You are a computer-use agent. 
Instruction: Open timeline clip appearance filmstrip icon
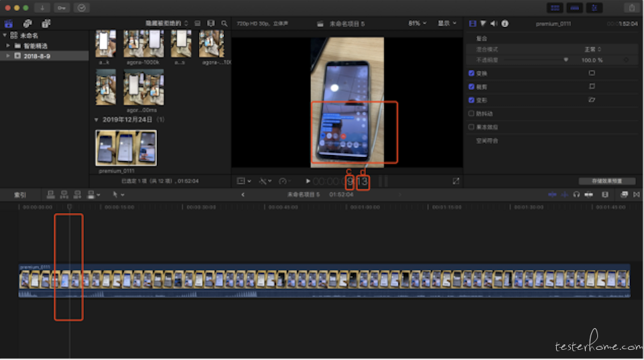coord(605,194)
